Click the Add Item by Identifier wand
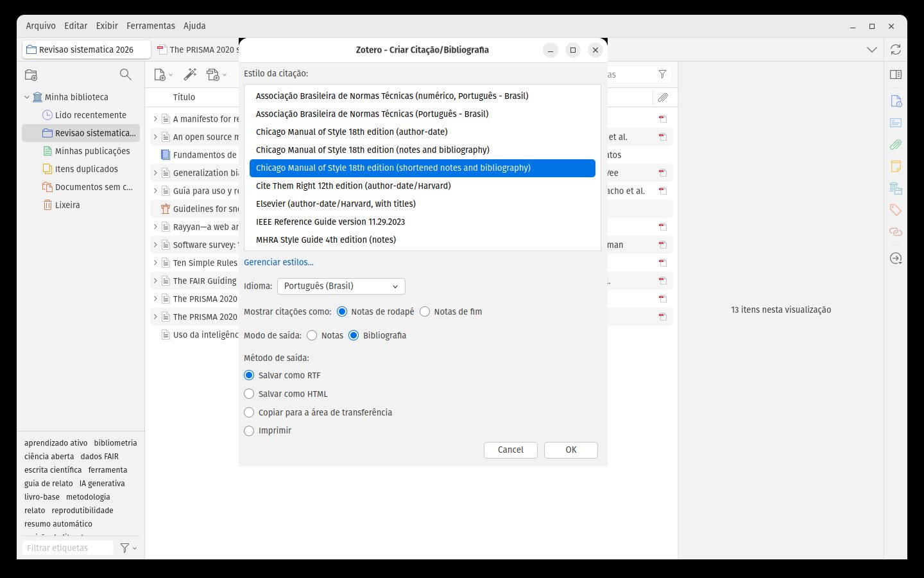The height and width of the screenshot is (578, 924). 190,74
